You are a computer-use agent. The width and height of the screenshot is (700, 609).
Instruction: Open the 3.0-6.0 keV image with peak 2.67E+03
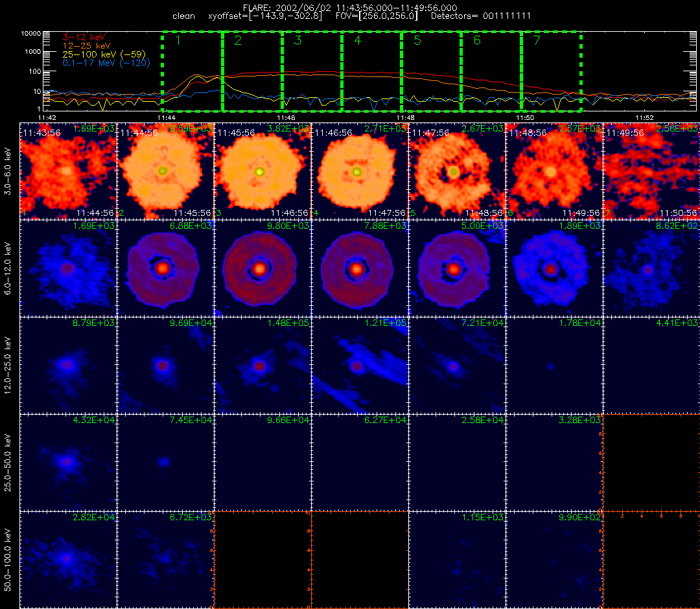[458, 171]
